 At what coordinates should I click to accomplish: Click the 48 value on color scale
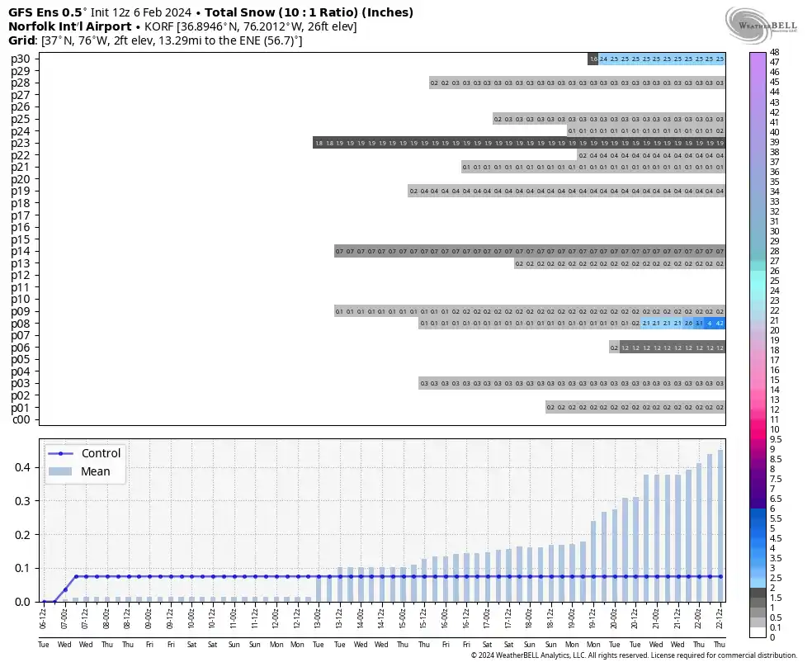pyautogui.click(x=775, y=52)
